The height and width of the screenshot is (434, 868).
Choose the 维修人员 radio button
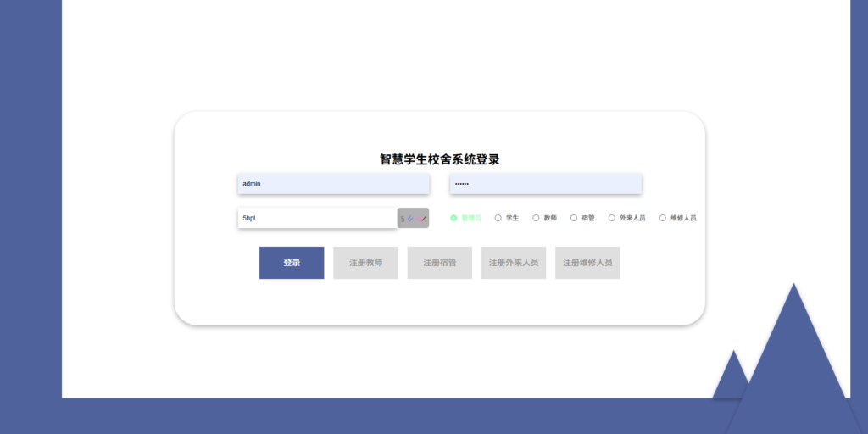[x=663, y=218]
